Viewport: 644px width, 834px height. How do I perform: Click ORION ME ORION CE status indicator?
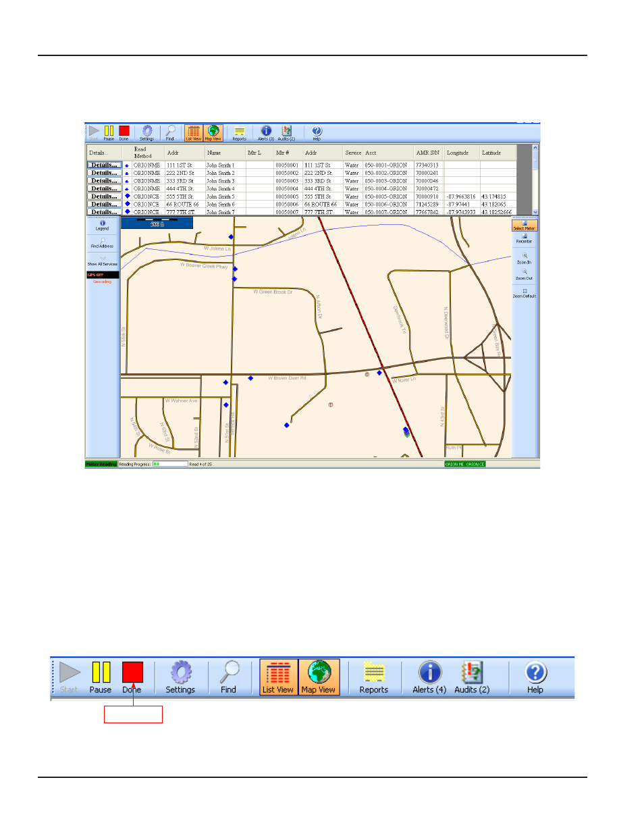[465, 464]
